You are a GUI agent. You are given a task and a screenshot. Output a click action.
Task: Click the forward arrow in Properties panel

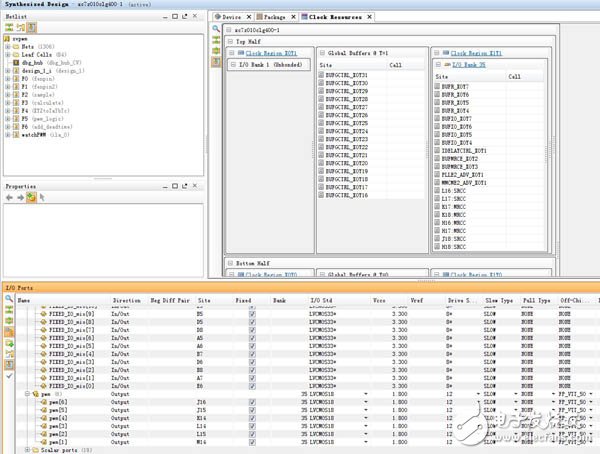tap(20, 198)
